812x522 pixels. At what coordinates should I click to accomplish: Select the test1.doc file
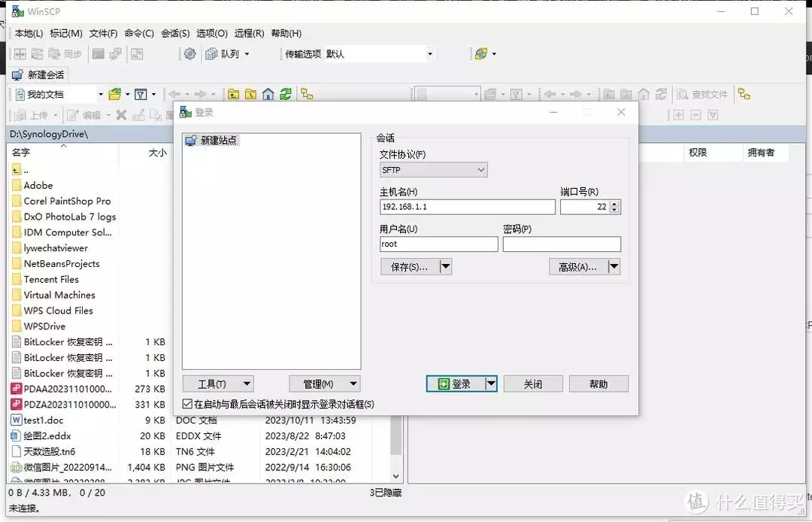pos(43,420)
